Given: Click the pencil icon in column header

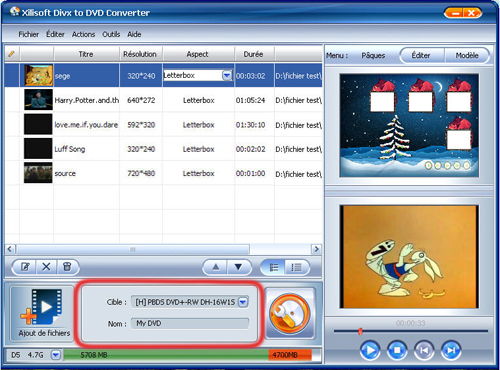Looking at the screenshot, I should (12, 54).
